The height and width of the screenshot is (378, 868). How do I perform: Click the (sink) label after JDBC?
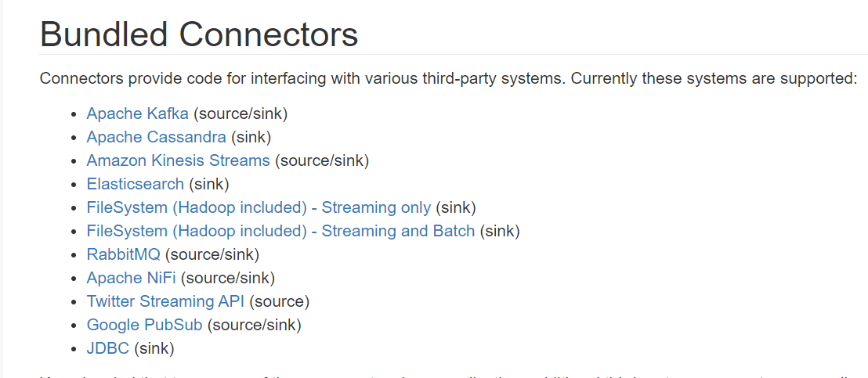point(154,349)
